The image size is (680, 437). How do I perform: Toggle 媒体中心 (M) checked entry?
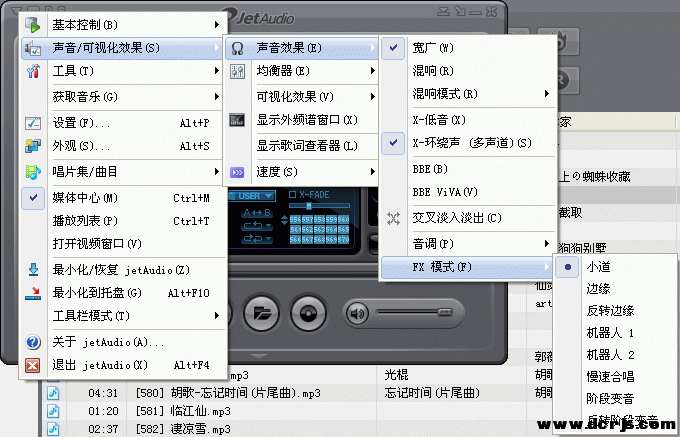coord(84,197)
